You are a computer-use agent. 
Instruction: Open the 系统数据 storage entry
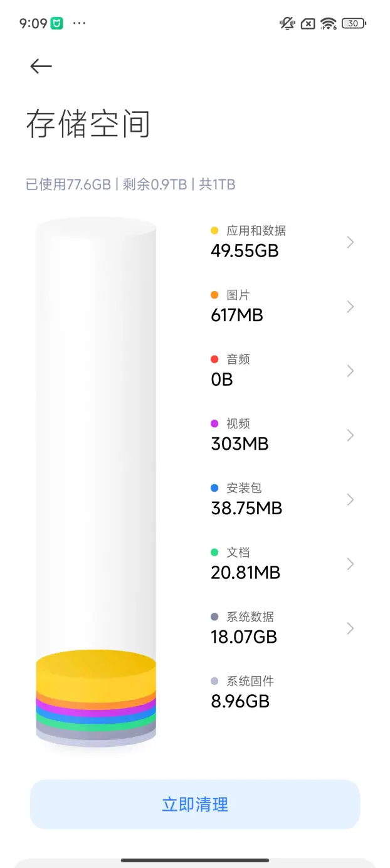tap(244, 628)
